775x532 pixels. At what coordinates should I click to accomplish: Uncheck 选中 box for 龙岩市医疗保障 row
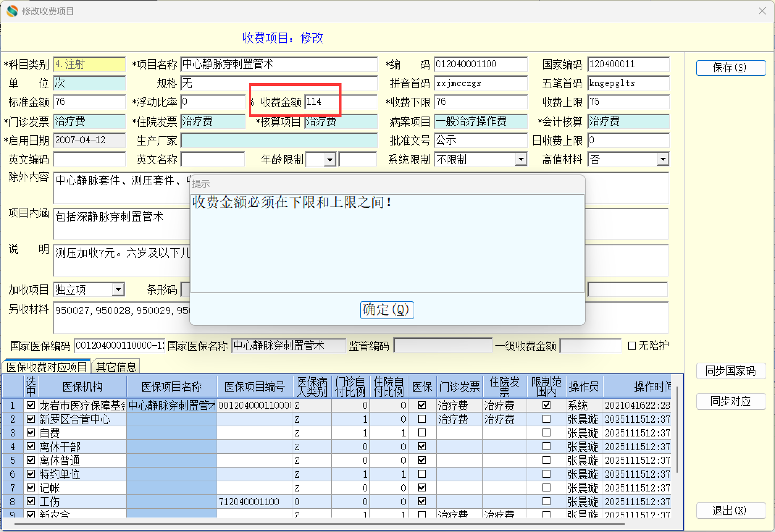coord(31,405)
